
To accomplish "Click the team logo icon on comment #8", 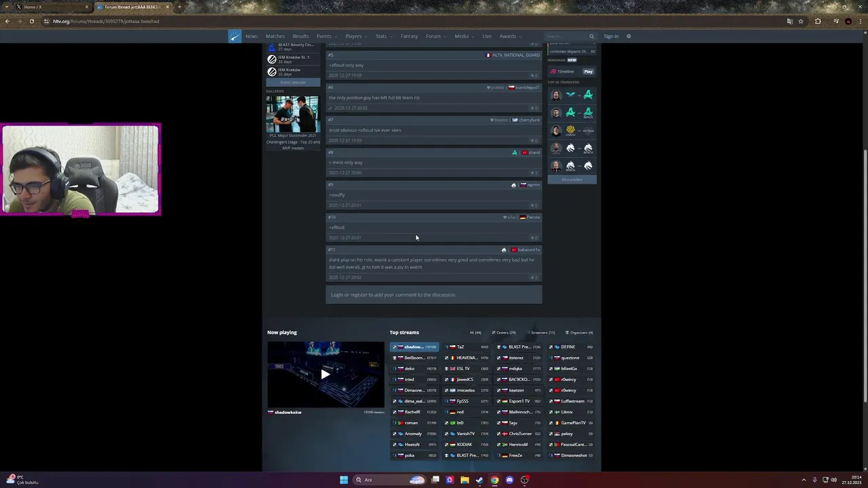I will [515, 152].
